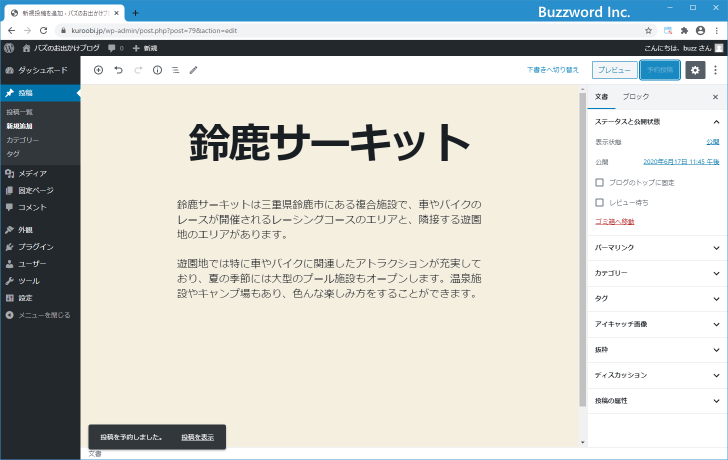Collapse menu with メニューを閉じる
The width and height of the screenshot is (728, 460).
40,315
